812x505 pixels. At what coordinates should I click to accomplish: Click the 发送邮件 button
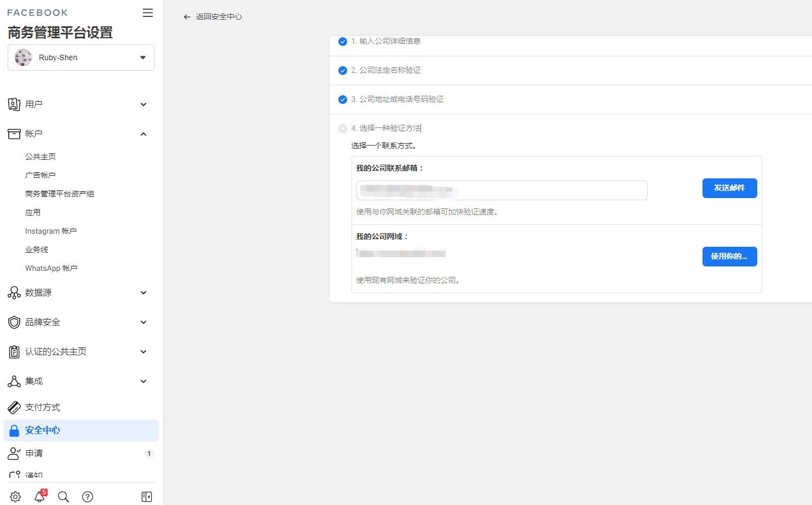click(x=729, y=188)
